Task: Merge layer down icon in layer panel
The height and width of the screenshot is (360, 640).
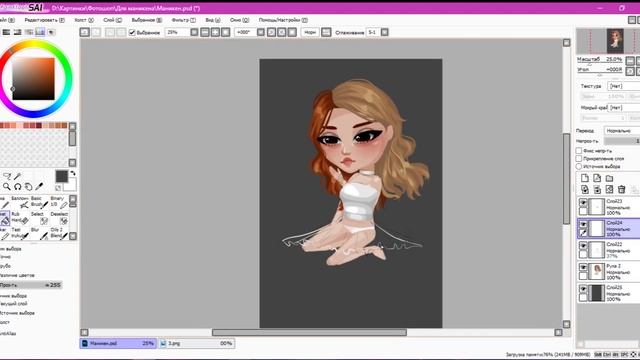Action: pyautogui.click(x=597, y=189)
